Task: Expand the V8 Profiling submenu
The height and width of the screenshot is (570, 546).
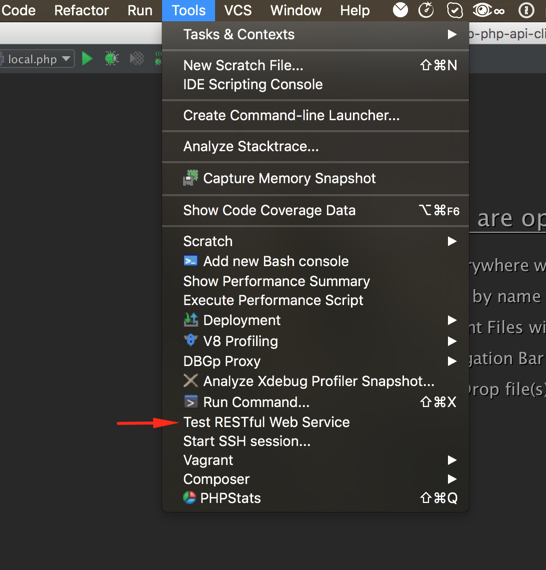Action: pos(315,341)
